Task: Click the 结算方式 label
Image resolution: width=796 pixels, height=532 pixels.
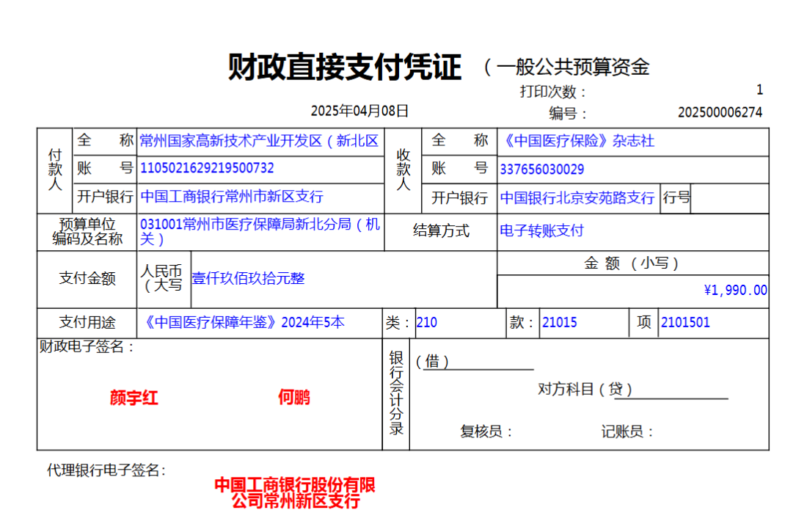Action: [441, 231]
